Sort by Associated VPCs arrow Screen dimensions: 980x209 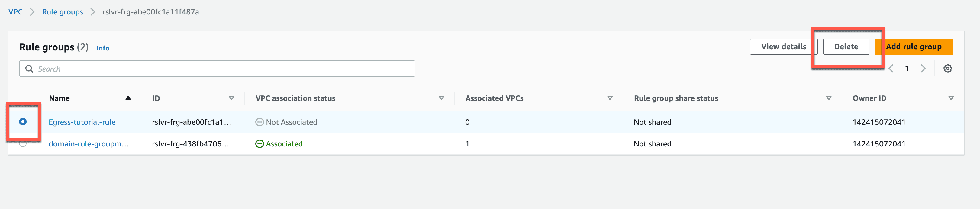[610, 98]
